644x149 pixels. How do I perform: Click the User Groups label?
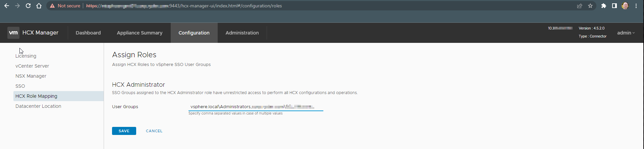point(125,107)
